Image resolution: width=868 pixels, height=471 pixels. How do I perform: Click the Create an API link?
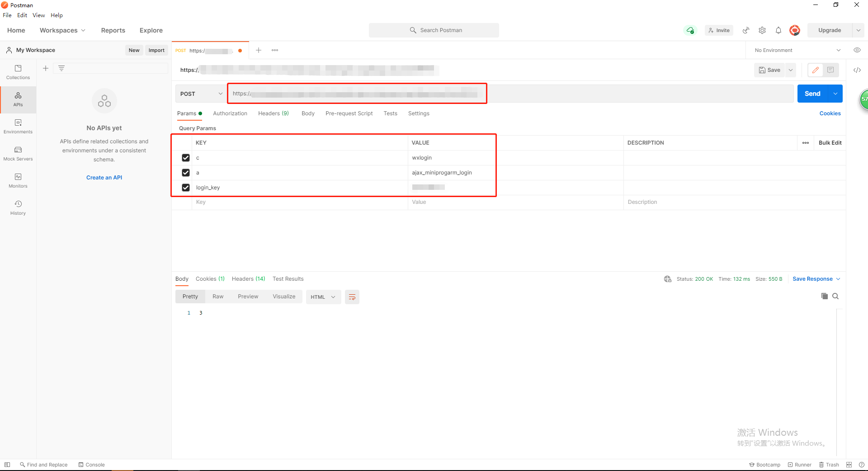point(104,178)
